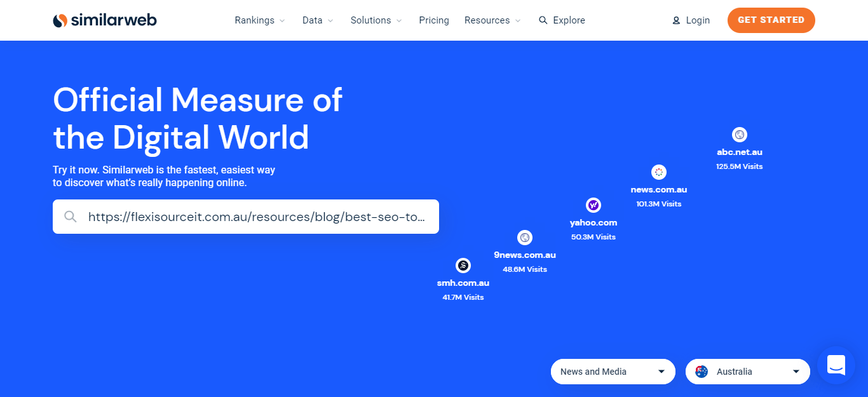Open the 9news.com.au label
Image resolution: width=868 pixels, height=397 pixels.
[x=525, y=255]
